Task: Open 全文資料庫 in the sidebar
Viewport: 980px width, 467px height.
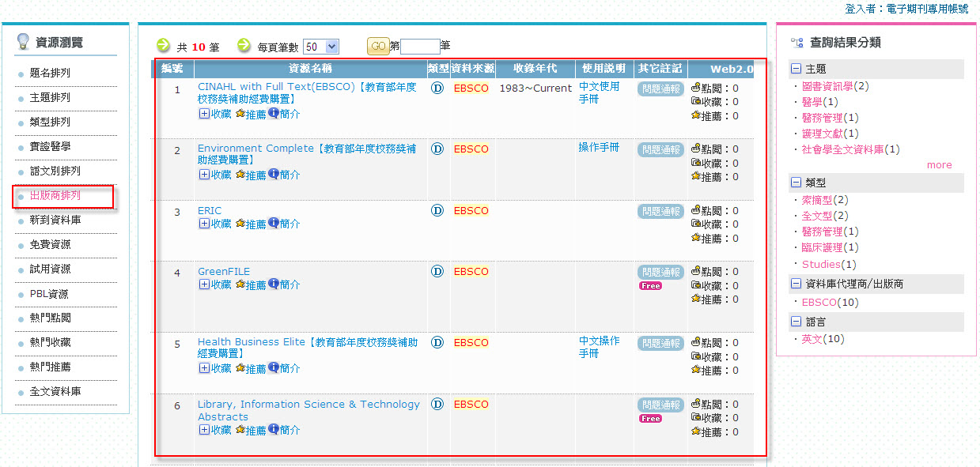Action: tap(55, 391)
